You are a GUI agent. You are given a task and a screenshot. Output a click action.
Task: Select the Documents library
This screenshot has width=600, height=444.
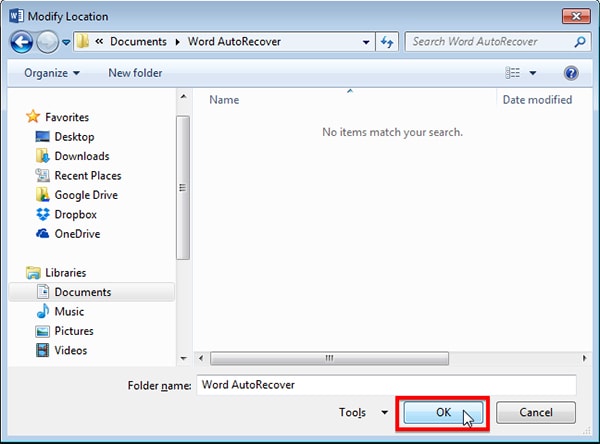pos(83,292)
